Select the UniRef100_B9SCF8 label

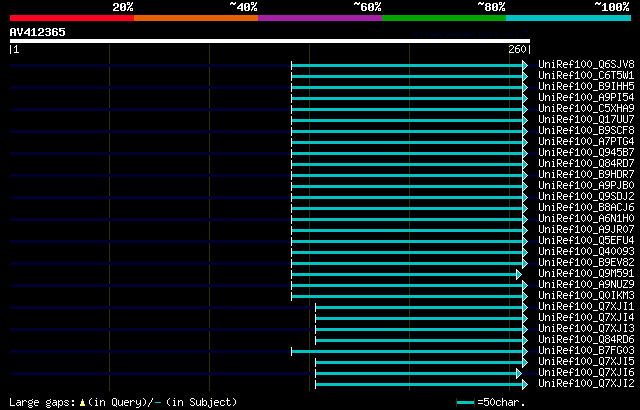point(586,131)
